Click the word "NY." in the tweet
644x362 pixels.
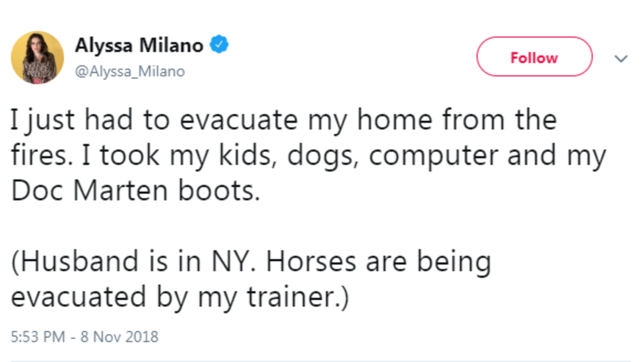234,262
